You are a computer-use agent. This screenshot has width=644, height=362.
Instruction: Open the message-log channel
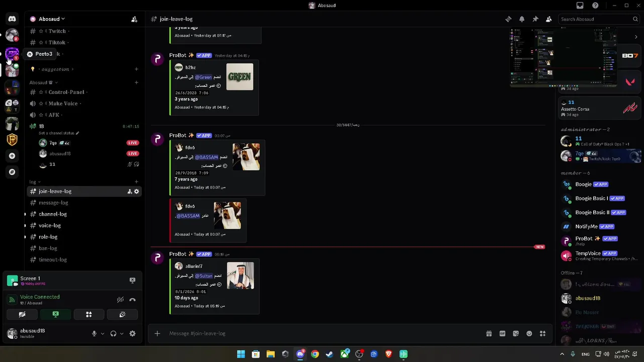(x=85, y=203)
